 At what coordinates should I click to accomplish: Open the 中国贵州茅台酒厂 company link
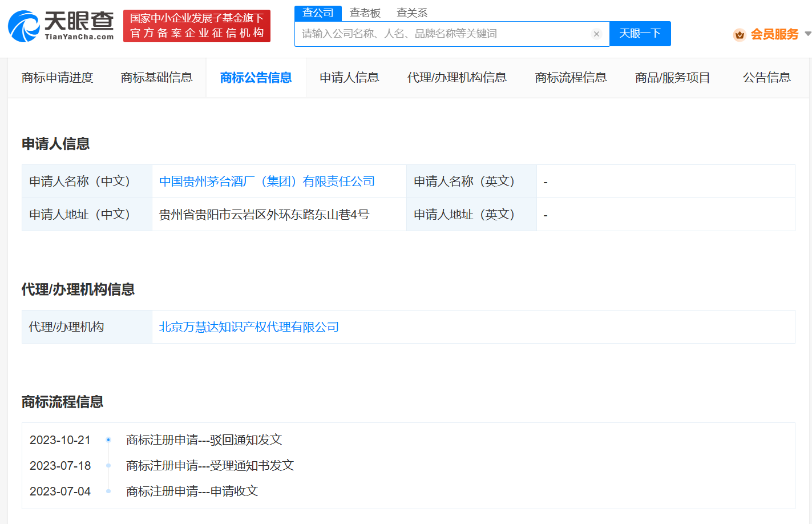click(x=266, y=182)
